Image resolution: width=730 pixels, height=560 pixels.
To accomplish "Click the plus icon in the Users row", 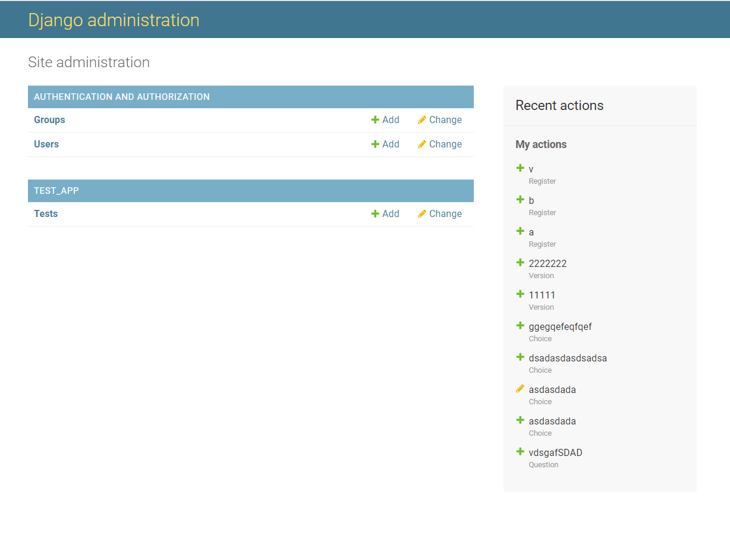I will coord(375,144).
